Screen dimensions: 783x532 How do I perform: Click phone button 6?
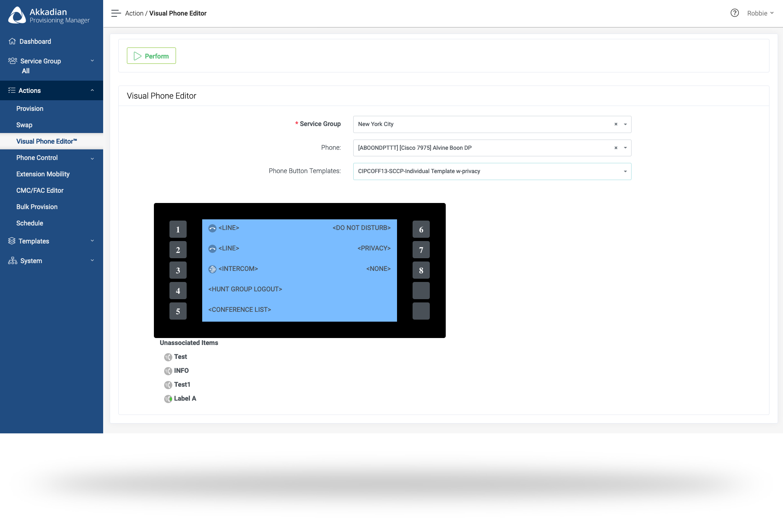coord(421,230)
